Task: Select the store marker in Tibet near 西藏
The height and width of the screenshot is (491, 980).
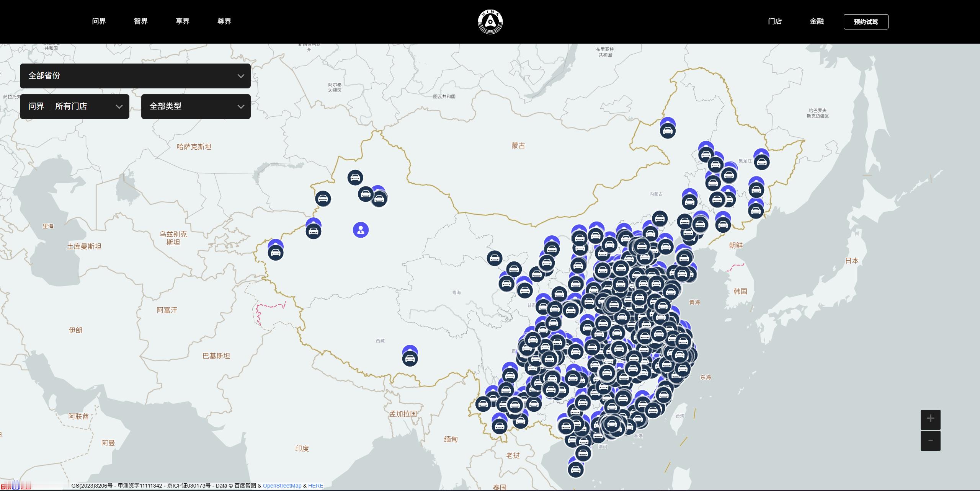Action: point(410,358)
